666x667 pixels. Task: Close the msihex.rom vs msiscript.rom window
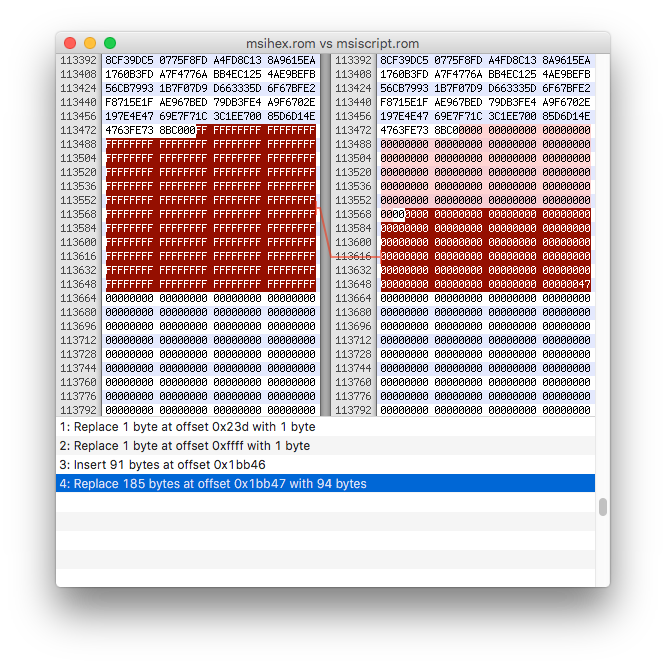click(x=70, y=43)
